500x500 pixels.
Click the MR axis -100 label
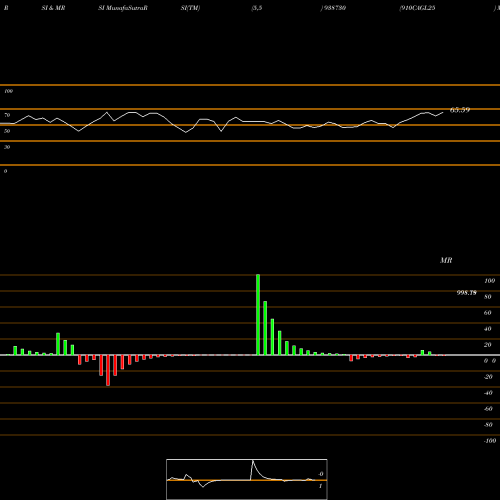[490, 441]
